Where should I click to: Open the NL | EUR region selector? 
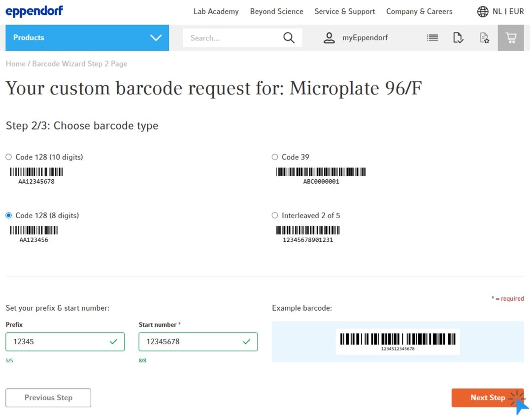508,12
